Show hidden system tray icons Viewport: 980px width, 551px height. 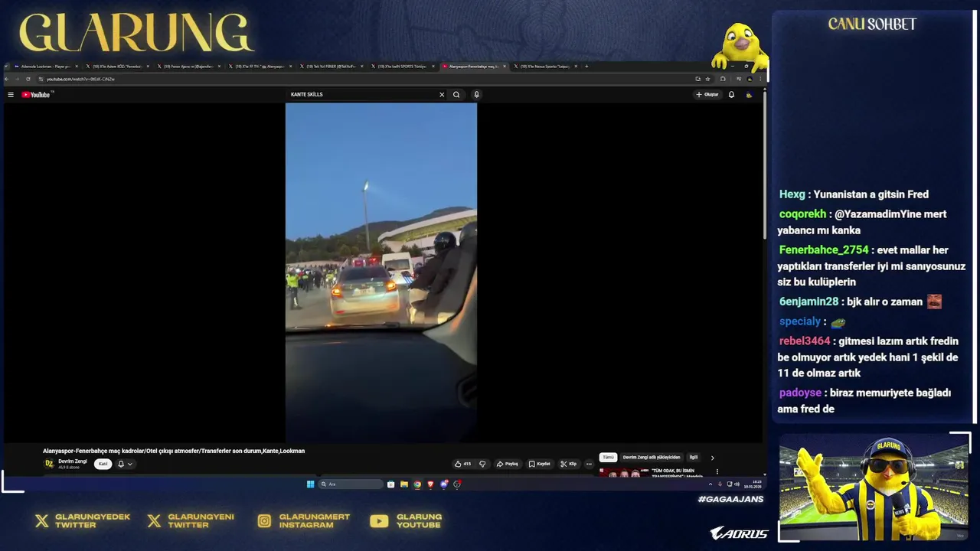(710, 484)
